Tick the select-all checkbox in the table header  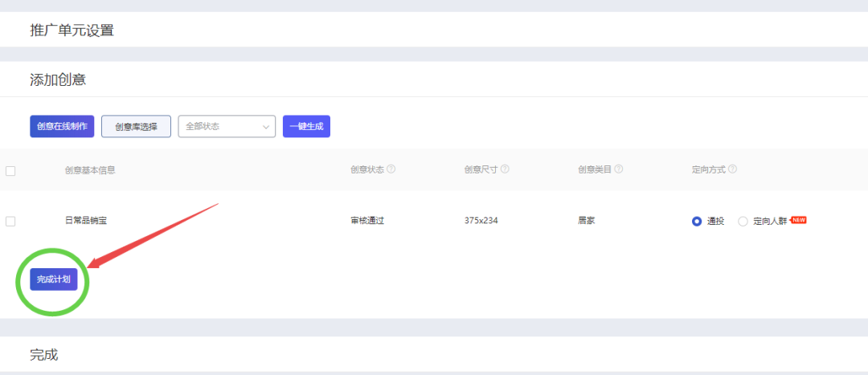[x=10, y=171]
